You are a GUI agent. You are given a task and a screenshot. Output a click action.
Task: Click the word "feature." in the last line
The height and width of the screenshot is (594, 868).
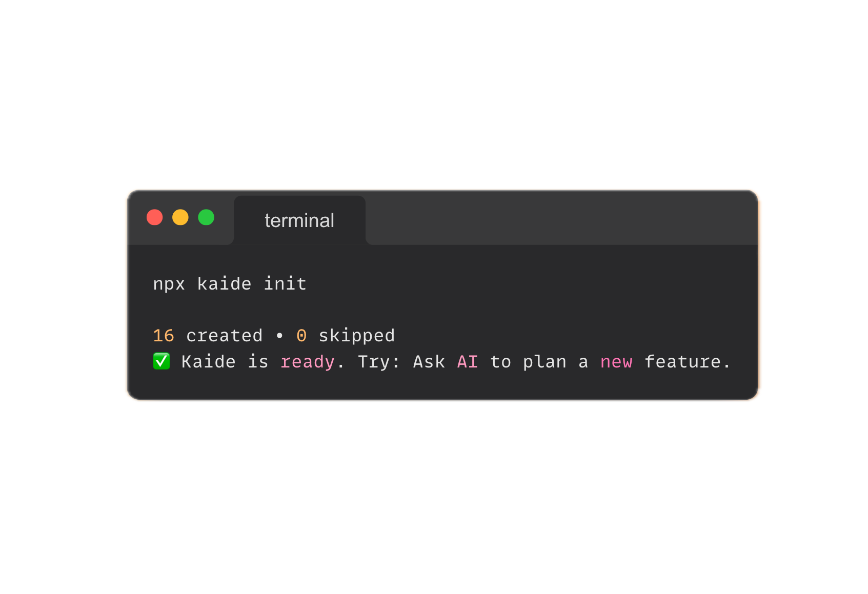(688, 362)
